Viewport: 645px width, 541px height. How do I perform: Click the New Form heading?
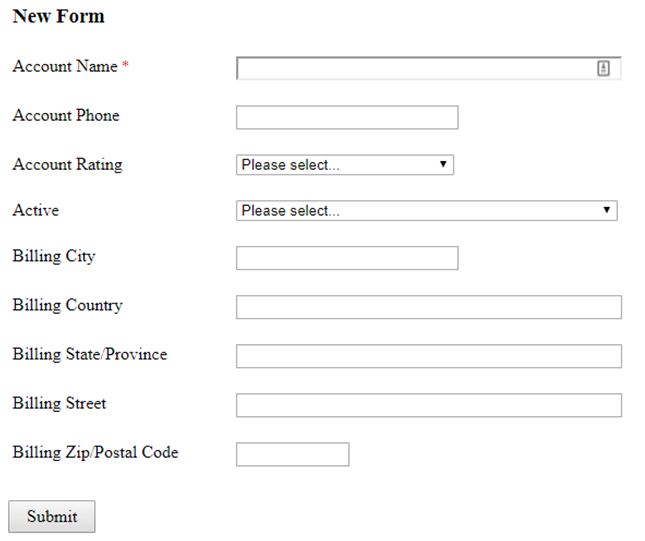point(58,16)
